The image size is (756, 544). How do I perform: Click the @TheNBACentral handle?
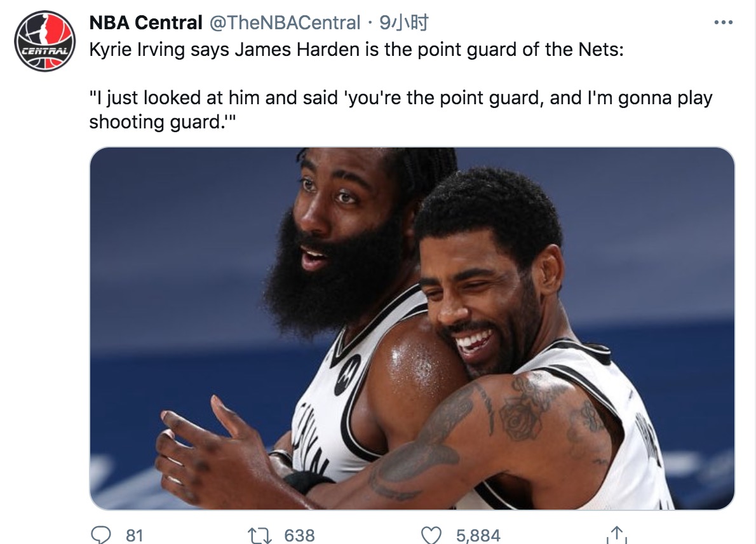(x=285, y=22)
